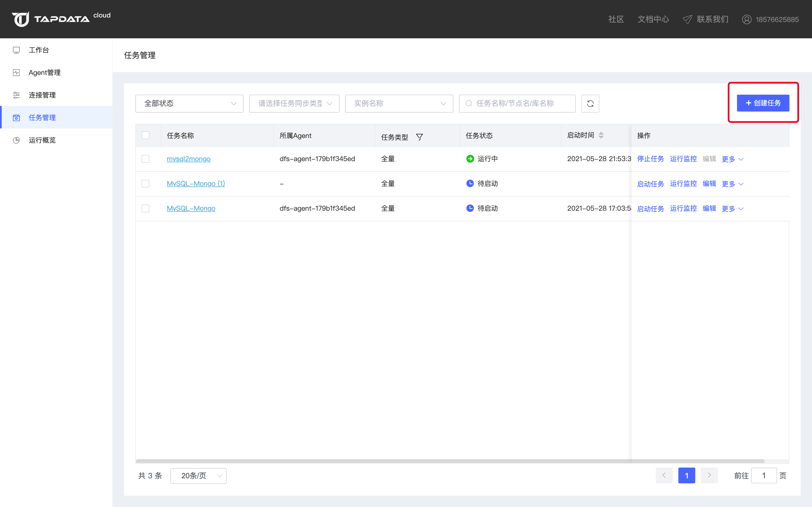This screenshot has width=812, height=507.
Task: Click the TAPDATA logo icon
Action: pyautogui.click(x=21, y=19)
